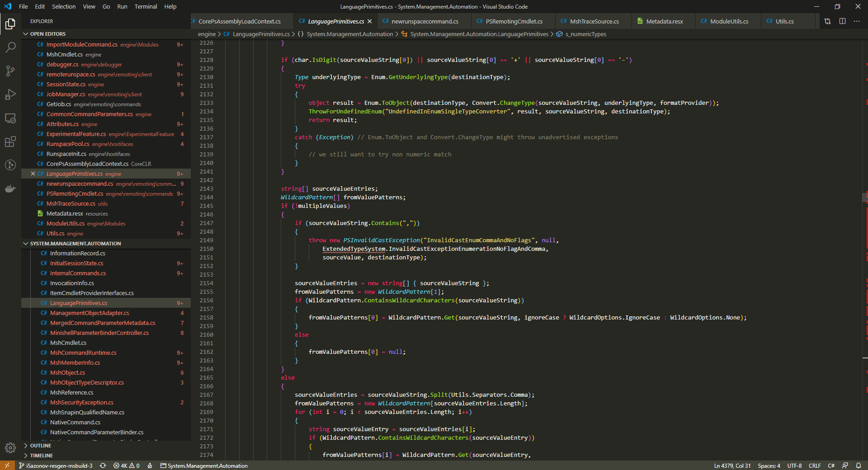Image resolution: width=868 pixels, height=470 pixels.
Task: Select MshSecurityException.cs in the folder tree
Action: tap(106, 402)
